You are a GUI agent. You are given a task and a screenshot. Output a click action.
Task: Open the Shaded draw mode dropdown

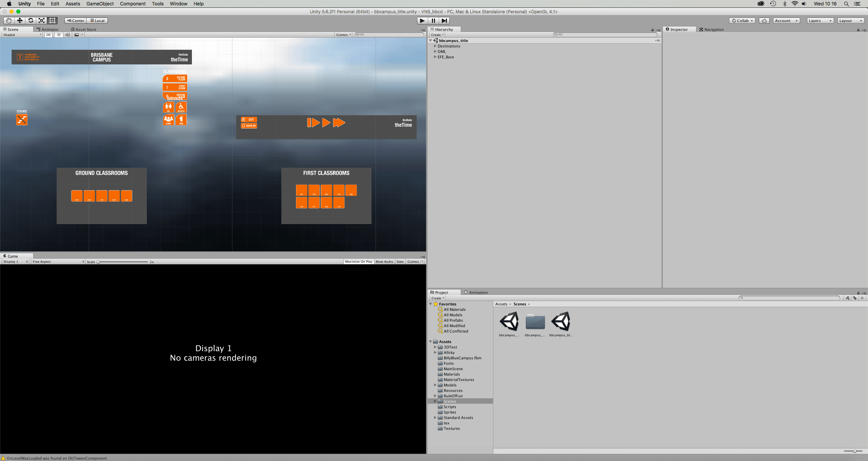point(21,34)
